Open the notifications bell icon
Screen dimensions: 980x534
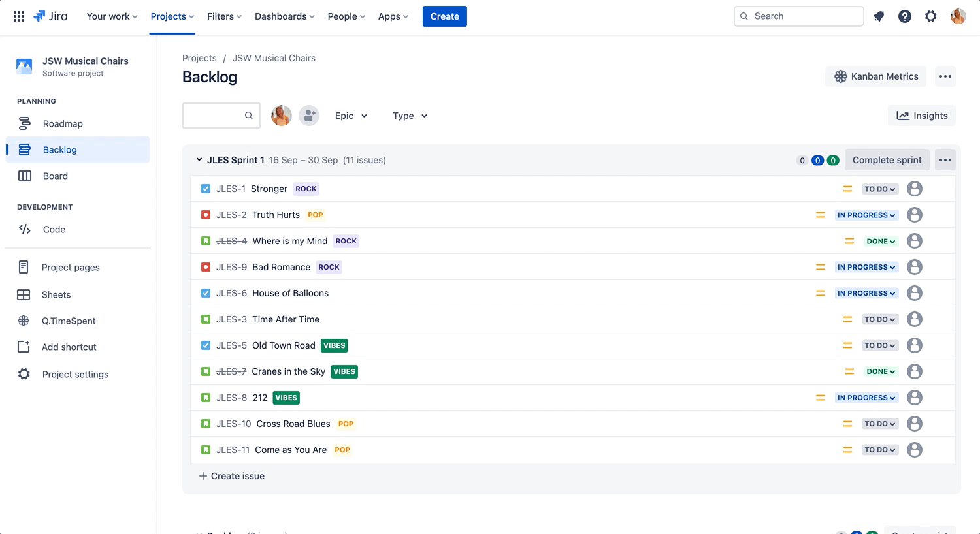pyautogui.click(x=879, y=16)
